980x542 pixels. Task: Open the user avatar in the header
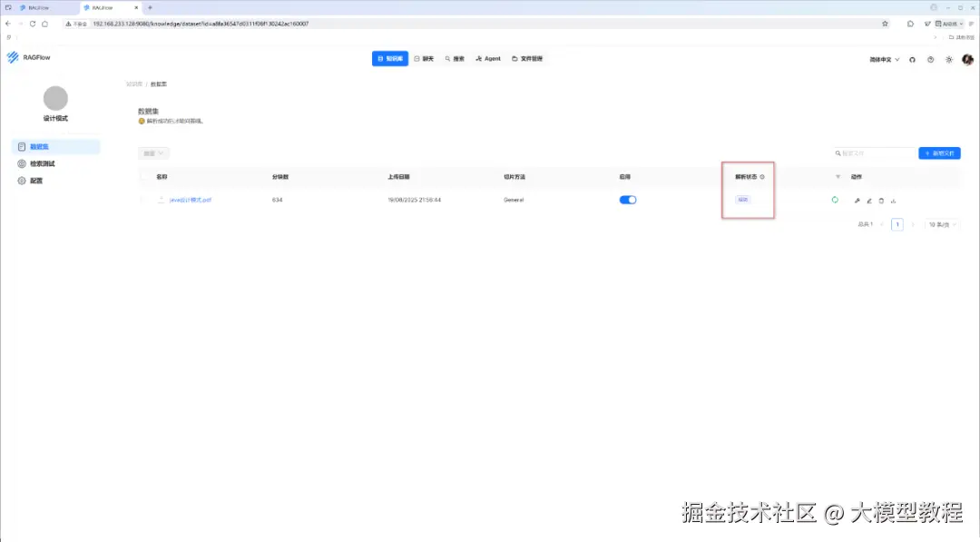(x=967, y=59)
